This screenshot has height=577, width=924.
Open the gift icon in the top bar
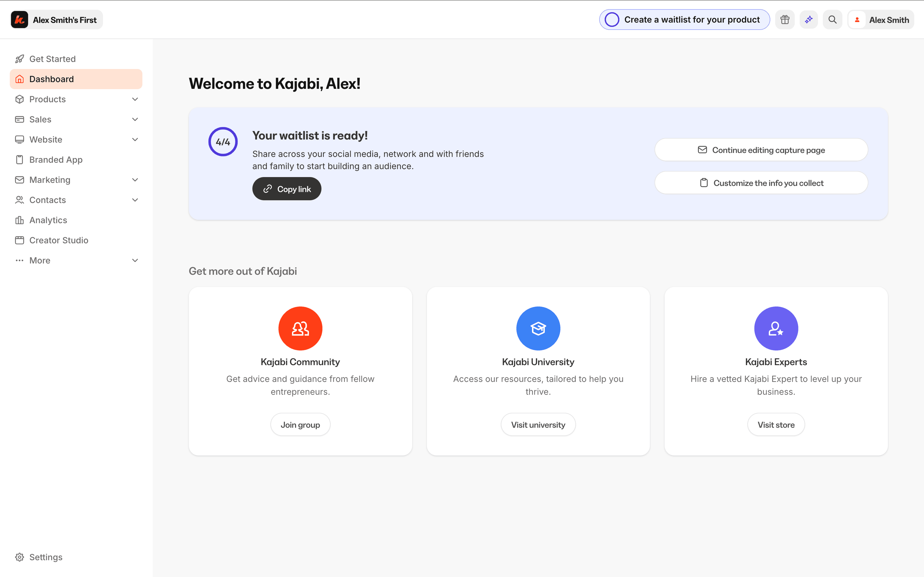(785, 20)
